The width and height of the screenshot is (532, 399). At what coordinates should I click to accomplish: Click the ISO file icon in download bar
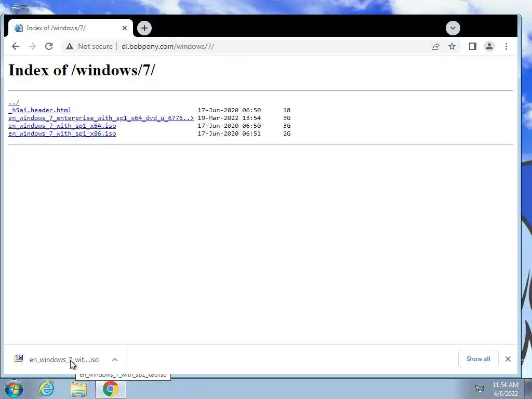click(19, 358)
